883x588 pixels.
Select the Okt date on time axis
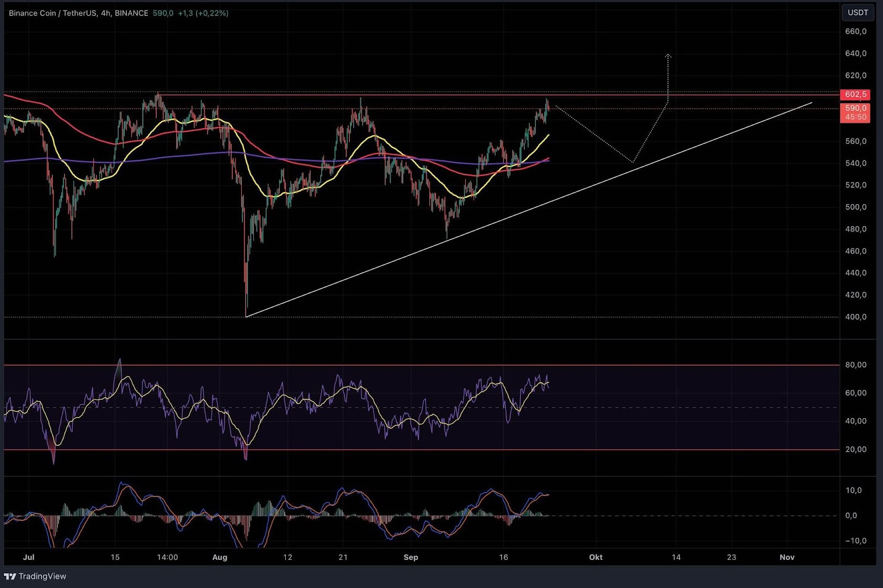click(595, 557)
